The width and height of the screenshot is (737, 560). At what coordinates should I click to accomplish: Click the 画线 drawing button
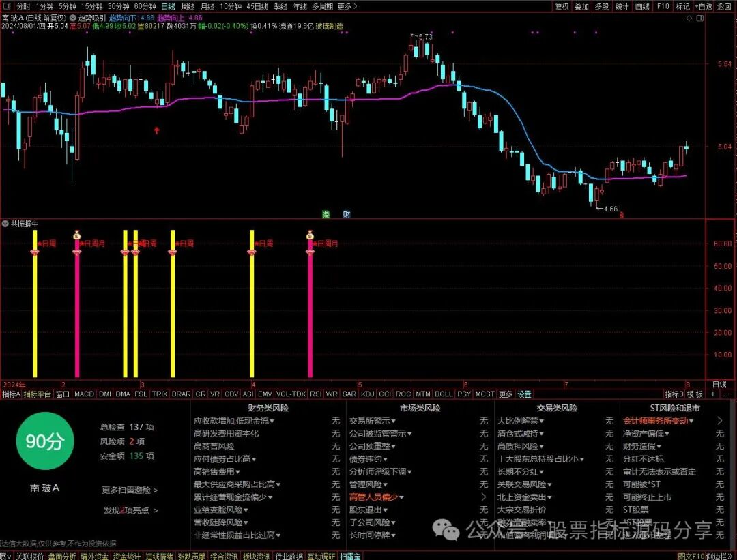click(642, 6)
